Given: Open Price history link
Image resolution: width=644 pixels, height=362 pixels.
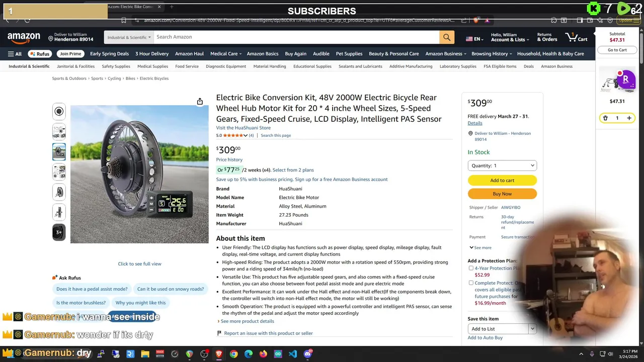Looking at the screenshot, I should pos(229,160).
